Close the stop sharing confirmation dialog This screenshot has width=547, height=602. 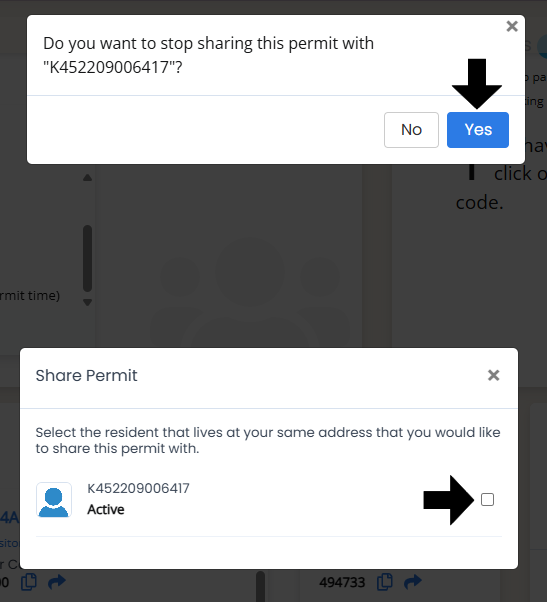tap(512, 26)
